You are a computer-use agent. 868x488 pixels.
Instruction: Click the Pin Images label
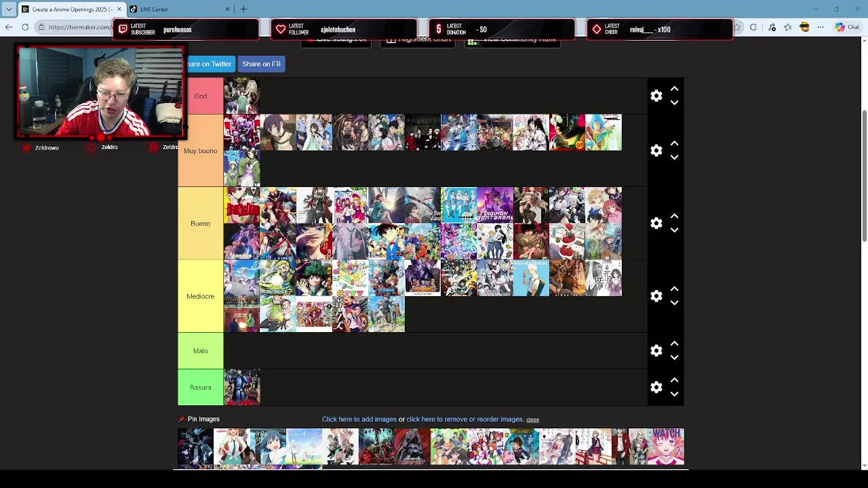(x=203, y=420)
